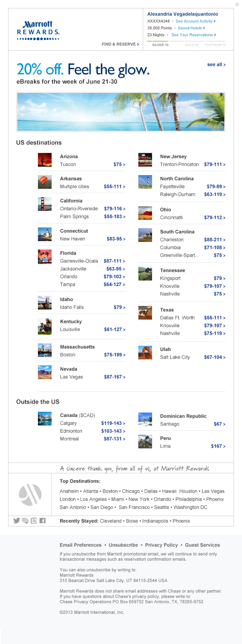Screen dimensions: 242x644
Task: Click the Unsubscribe footer link
Action: pyautogui.click(x=123, y=545)
